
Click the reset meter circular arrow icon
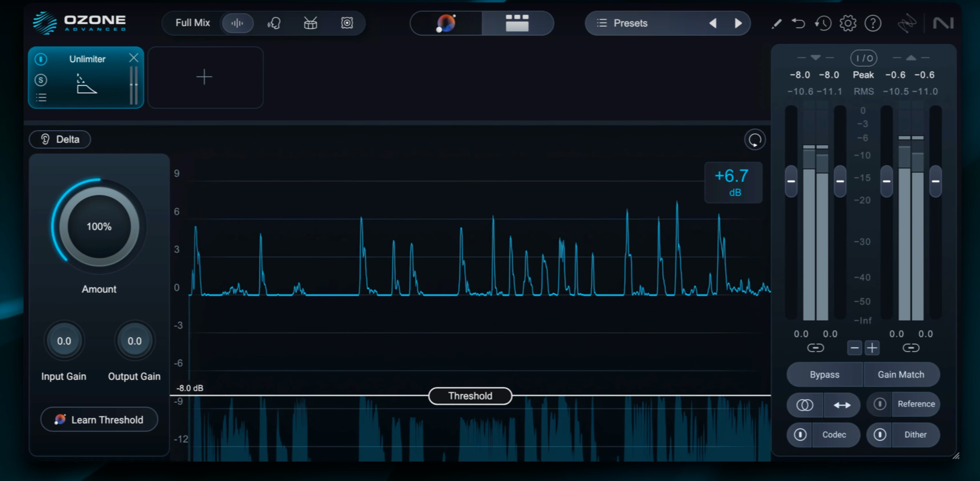(755, 140)
